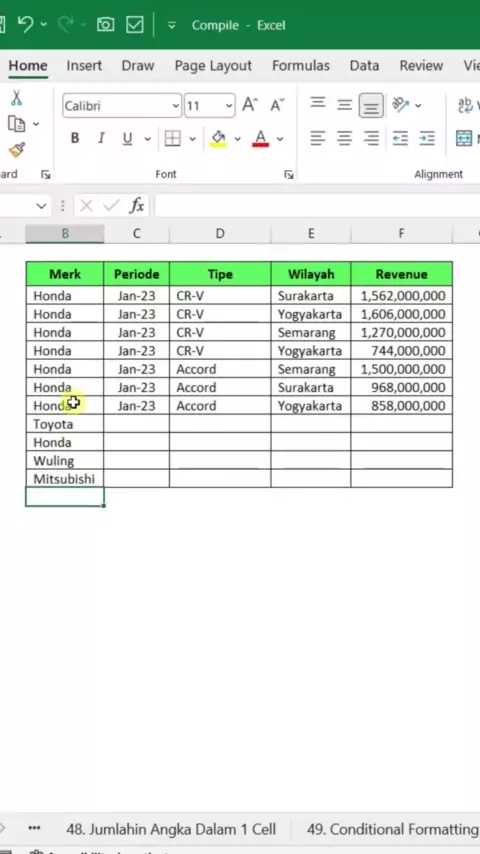
Task: Toggle bottom align button
Action: click(371, 105)
